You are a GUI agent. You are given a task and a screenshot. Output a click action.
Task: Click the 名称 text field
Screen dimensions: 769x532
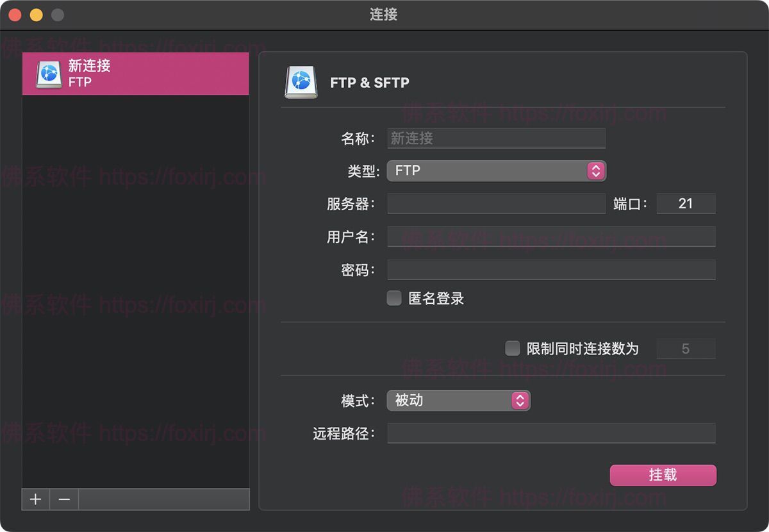(x=497, y=138)
